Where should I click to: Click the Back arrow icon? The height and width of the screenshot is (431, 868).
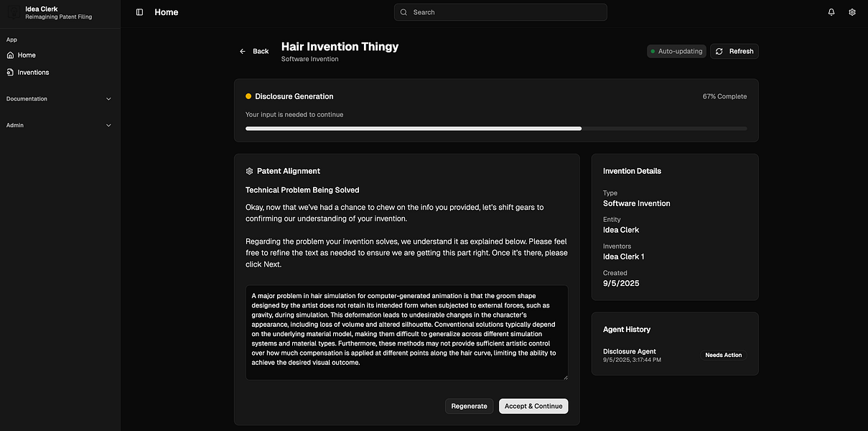pyautogui.click(x=243, y=51)
